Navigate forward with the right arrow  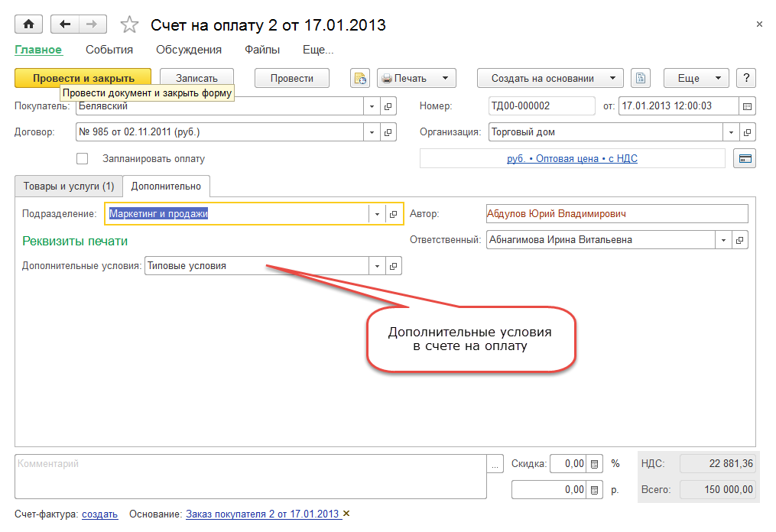(x=92, y=24)
